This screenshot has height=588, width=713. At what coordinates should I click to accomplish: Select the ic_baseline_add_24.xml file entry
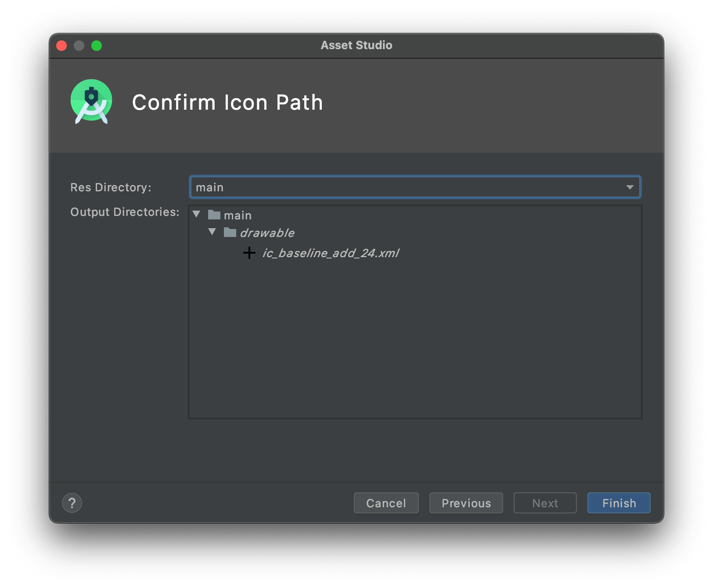click(x=331, y=253)
